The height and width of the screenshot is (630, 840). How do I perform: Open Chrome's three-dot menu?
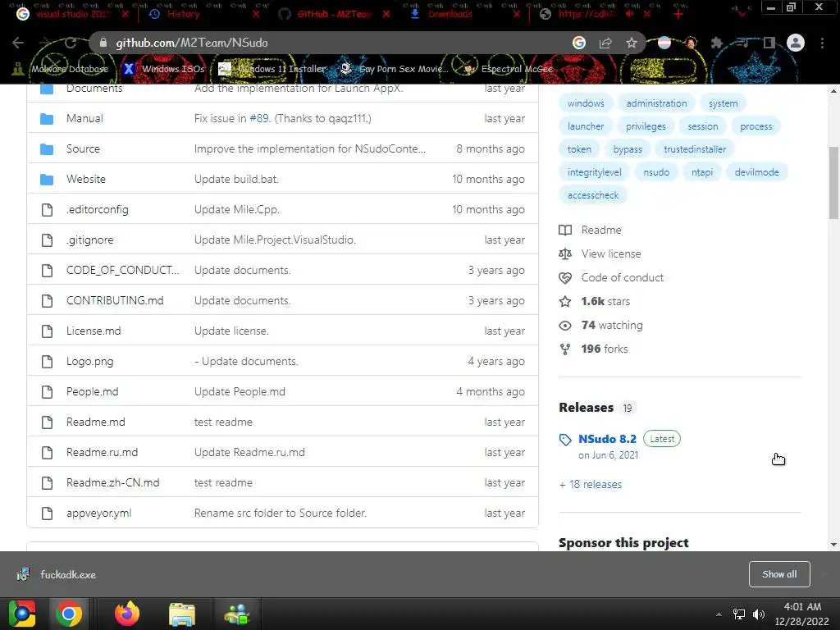(822, 43)
